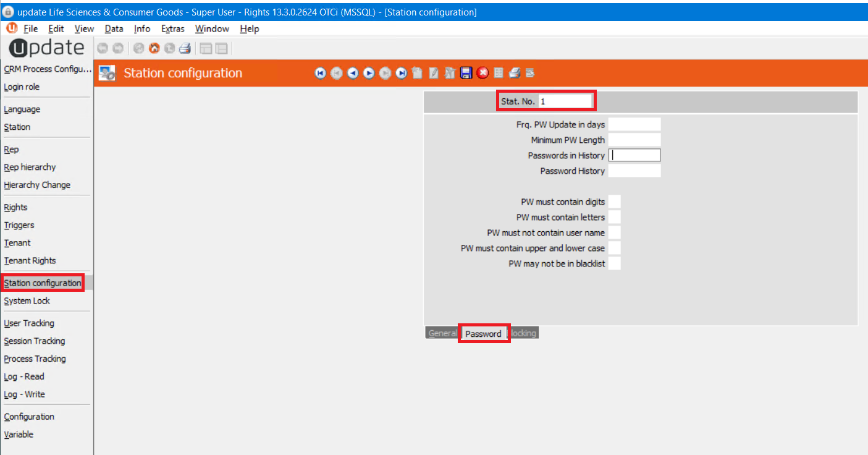Image resolution: width=868 pixels, height=455 pixels.
Task: Switch to the General tab
Action: pyautogui.click(x=442, y=333)
